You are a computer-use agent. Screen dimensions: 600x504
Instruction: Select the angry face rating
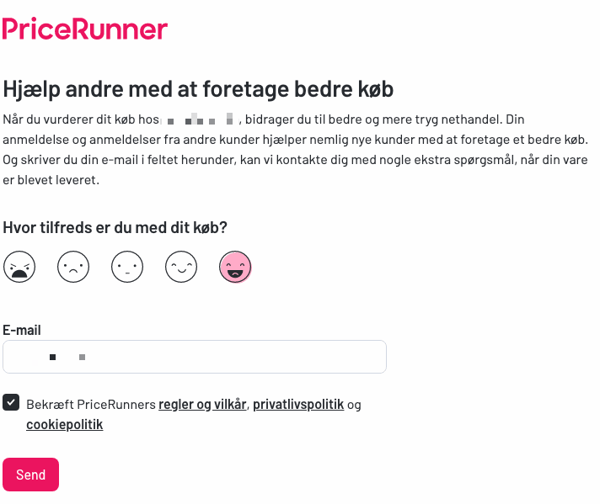pyautogui.click(x=19, y=267)
